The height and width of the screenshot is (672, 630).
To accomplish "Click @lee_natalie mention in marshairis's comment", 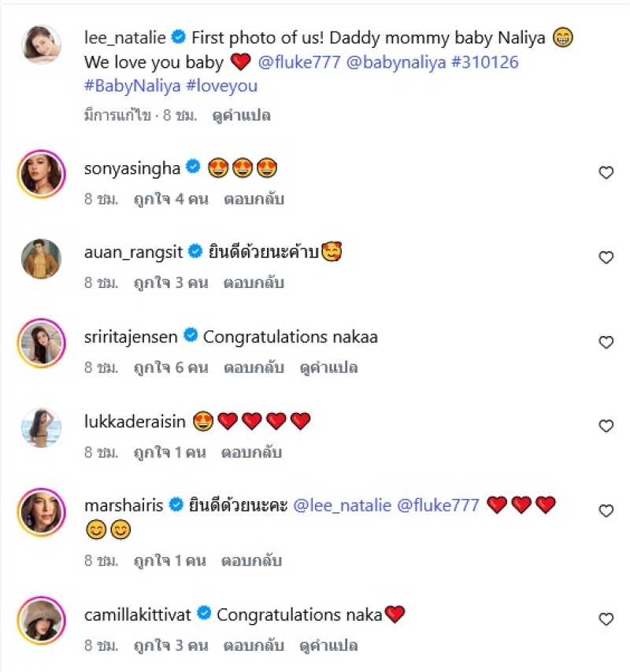I will [342, 505].
